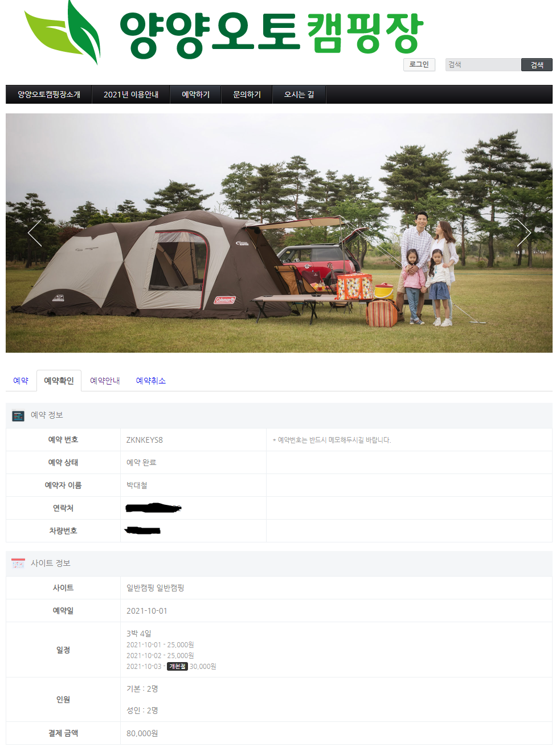Image resolution: width=560 pixels, height=747 pixels.
Task: Select the 예약확인 tab
Action: [59, 381]
